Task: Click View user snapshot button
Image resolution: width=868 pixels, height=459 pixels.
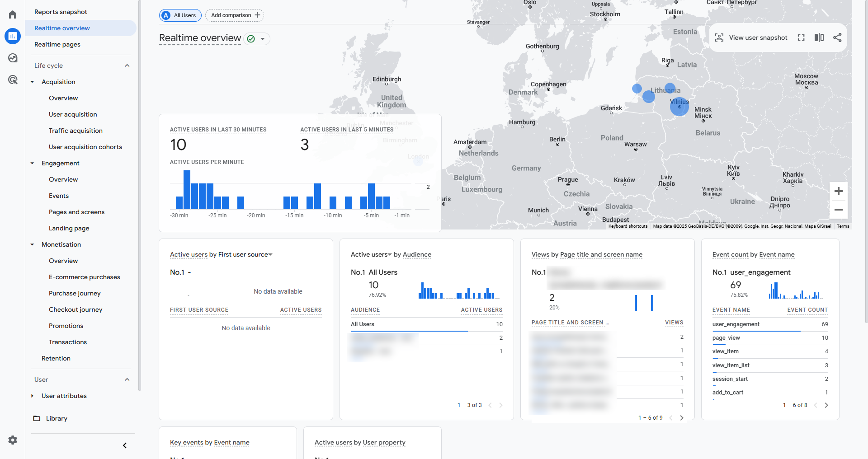Action: coord(751,37)
